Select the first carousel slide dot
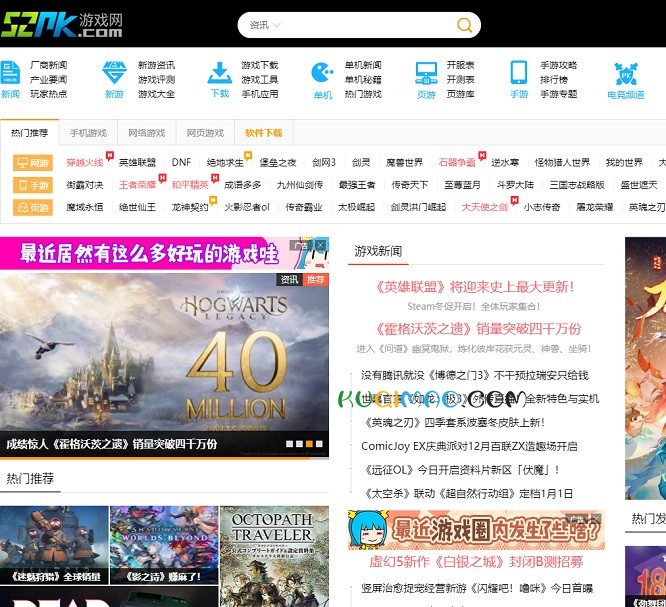This screenshot has height=607, width=666. tap(289, 444)
